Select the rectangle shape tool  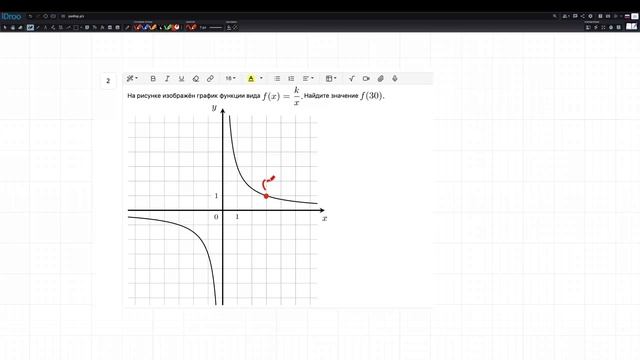[x=76, y=27]
